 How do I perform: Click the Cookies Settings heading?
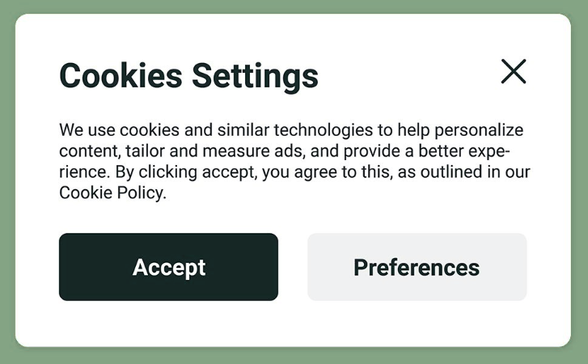click(188, 77)
